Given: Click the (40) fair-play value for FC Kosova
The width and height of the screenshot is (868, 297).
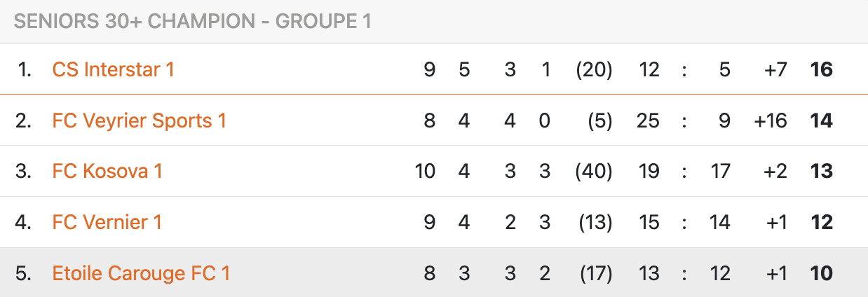Looking at the screenshot, I should (594, 171).
